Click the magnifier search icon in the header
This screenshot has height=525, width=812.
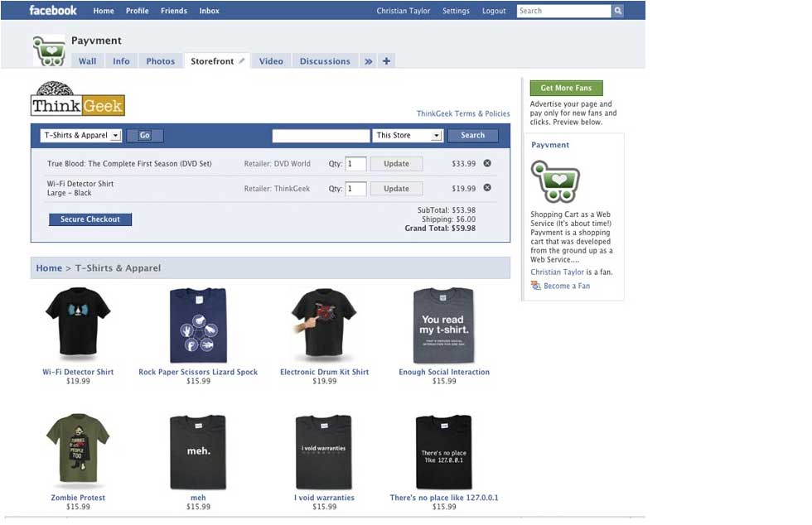618,11
